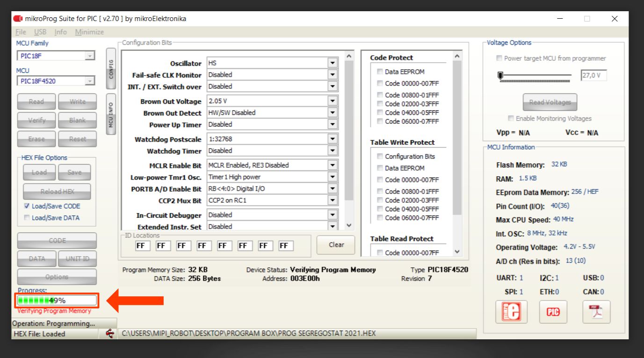Open the PORTB A/D Enable Bit dropdown
The image size is (644, 358).
333,189
